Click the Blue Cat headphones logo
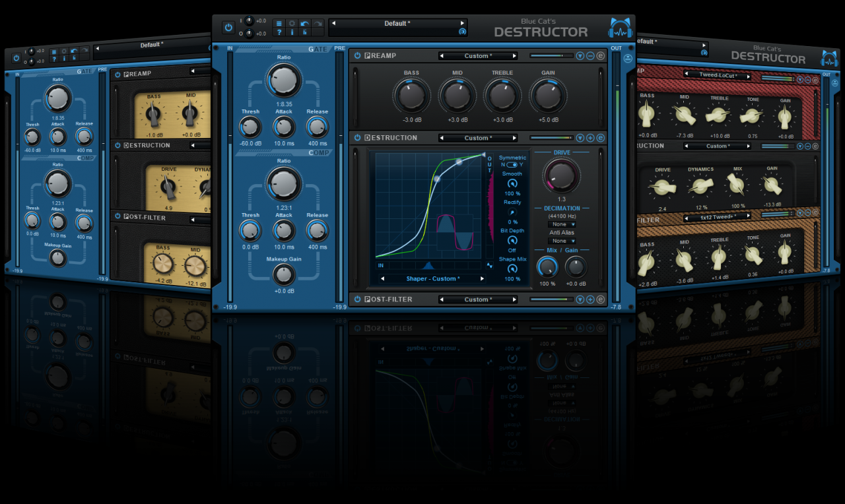The height and width of the screenshot is (504, 845). tap(620, 28)
